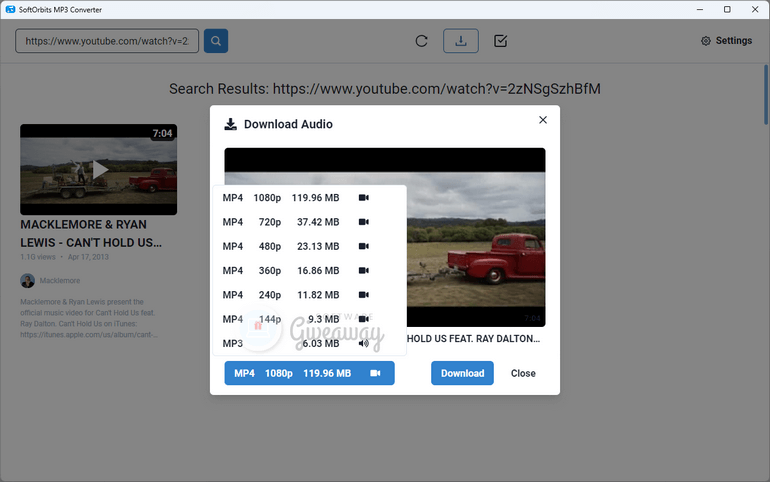Click the 'Download Audio' dialog title
The width and height of the screenshot is (770, 482).
288,124
